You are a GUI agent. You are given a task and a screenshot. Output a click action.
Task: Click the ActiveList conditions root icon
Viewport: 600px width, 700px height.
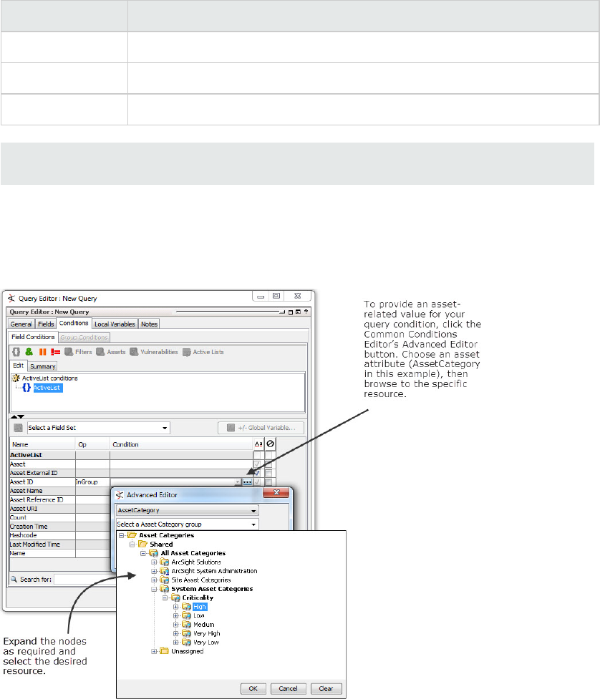pos(16,378)
